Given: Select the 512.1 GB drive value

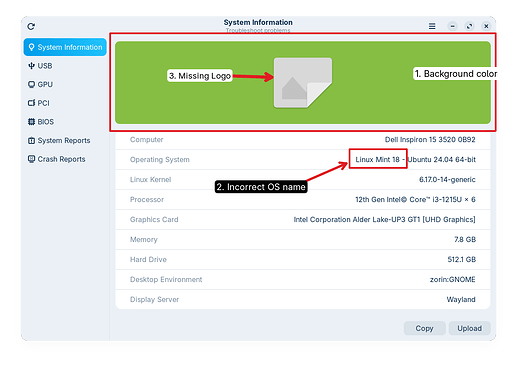Looking at the screenshot, I should click(462, 260).
